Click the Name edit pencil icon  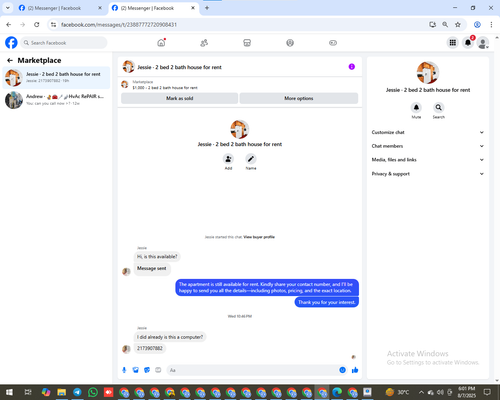point(251,159)
